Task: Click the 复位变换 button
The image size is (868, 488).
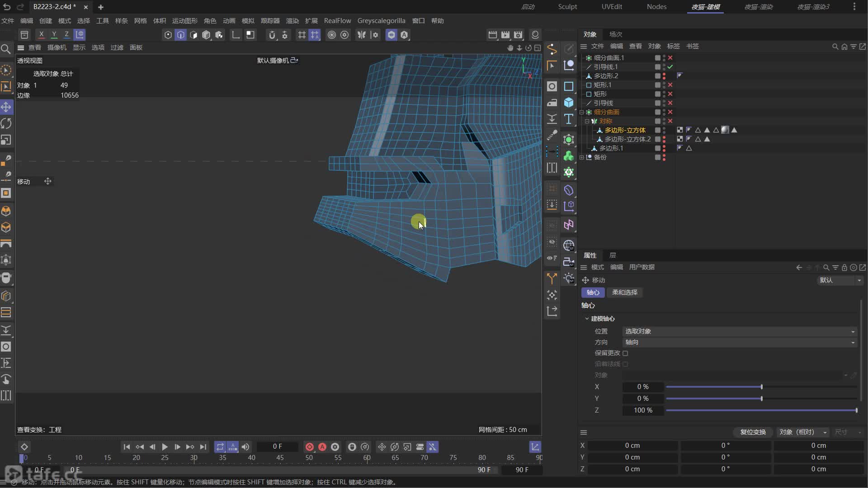Action: coord(753,432)
